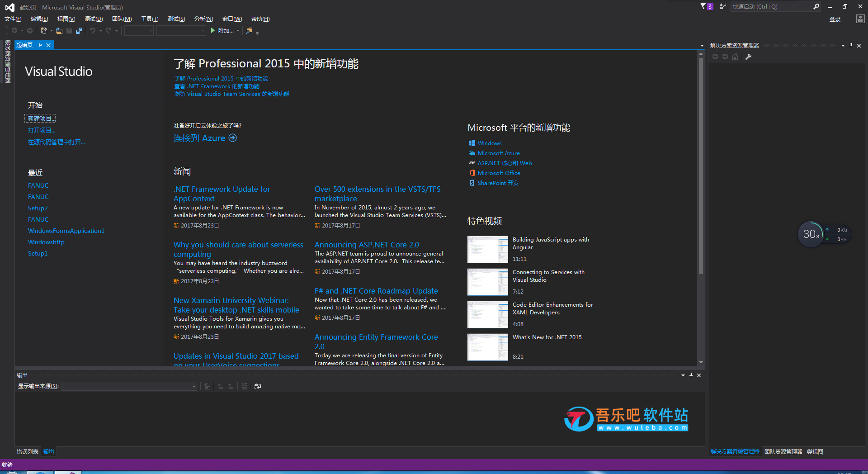Open recent project WindowsFormsApplication1
This screenshot has height=474, width=868.
66,231
